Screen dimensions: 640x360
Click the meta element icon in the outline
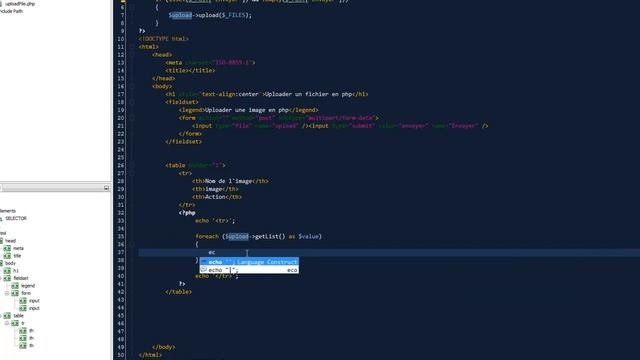click(x=7, y=248)
